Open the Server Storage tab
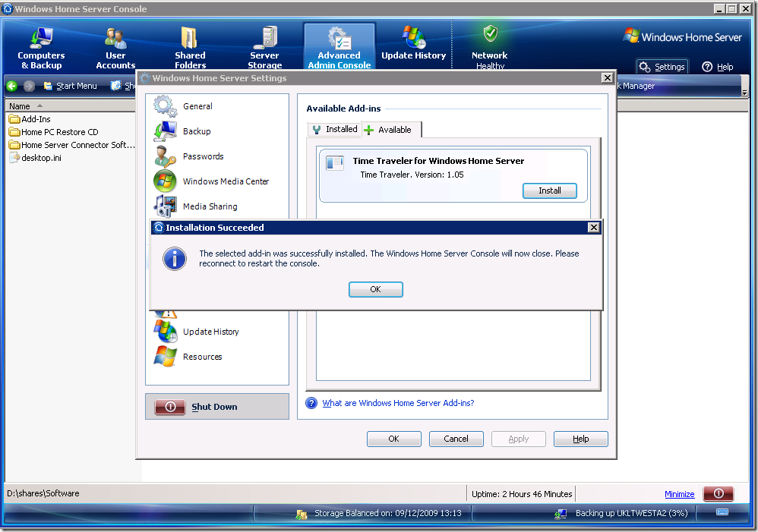The height and width of the screenshot is (532, 758). (x=264, y=47)
